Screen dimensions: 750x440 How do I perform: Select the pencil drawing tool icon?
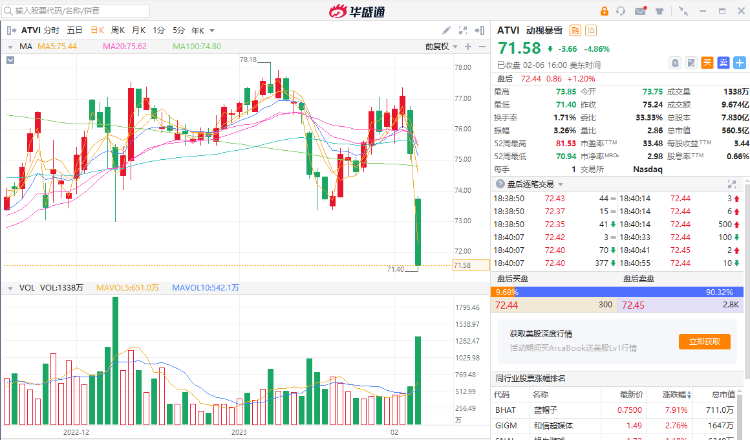click(x=446, y=31)
